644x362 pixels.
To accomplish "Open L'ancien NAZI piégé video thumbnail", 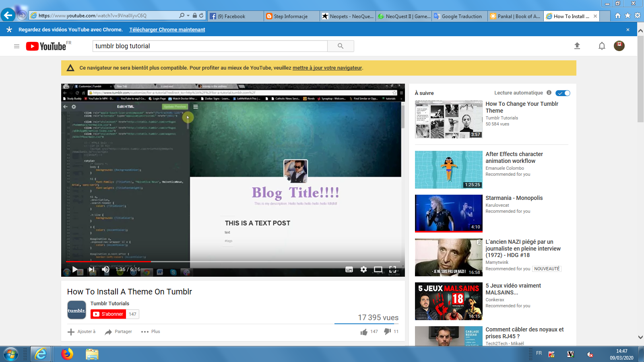I will tap(449, 257).
